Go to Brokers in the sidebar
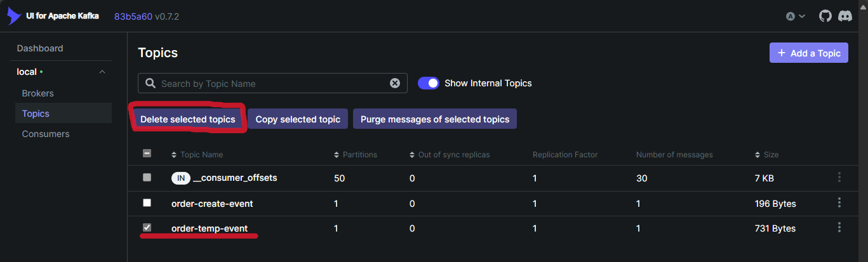The image size is (868, 262). click(x=37, y=93)
